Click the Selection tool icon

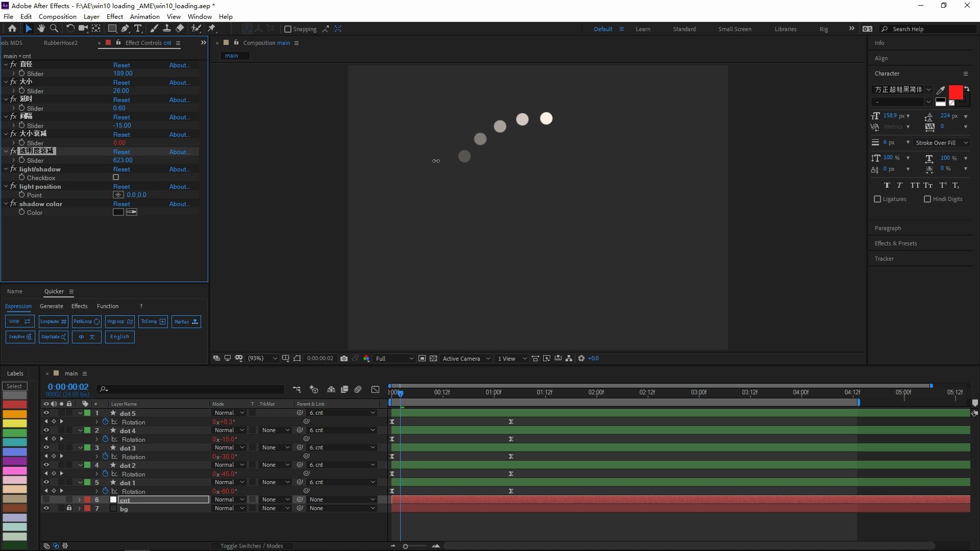tap(28, 28)
